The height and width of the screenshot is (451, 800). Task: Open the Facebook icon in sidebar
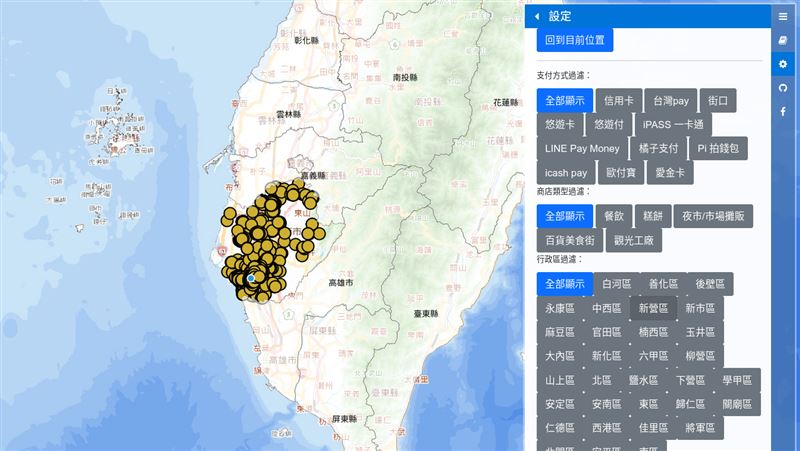[783, 111]
